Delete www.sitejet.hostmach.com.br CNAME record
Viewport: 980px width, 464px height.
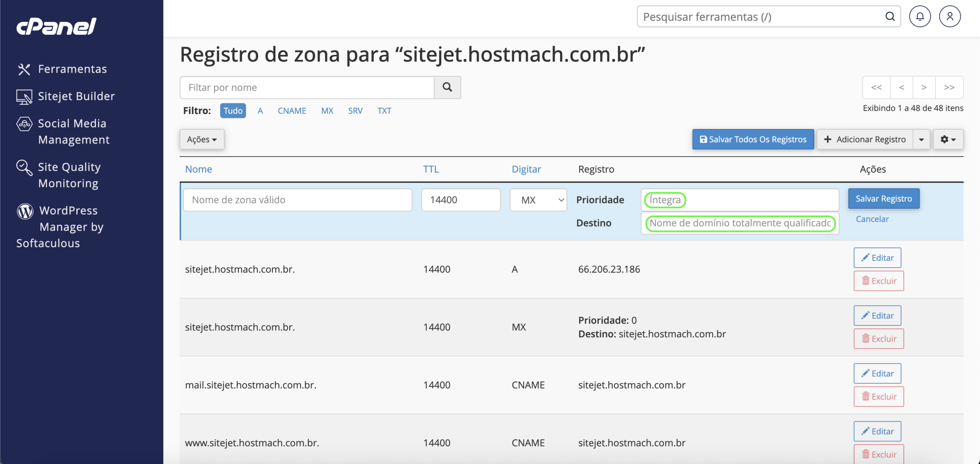tap(879, 454)
